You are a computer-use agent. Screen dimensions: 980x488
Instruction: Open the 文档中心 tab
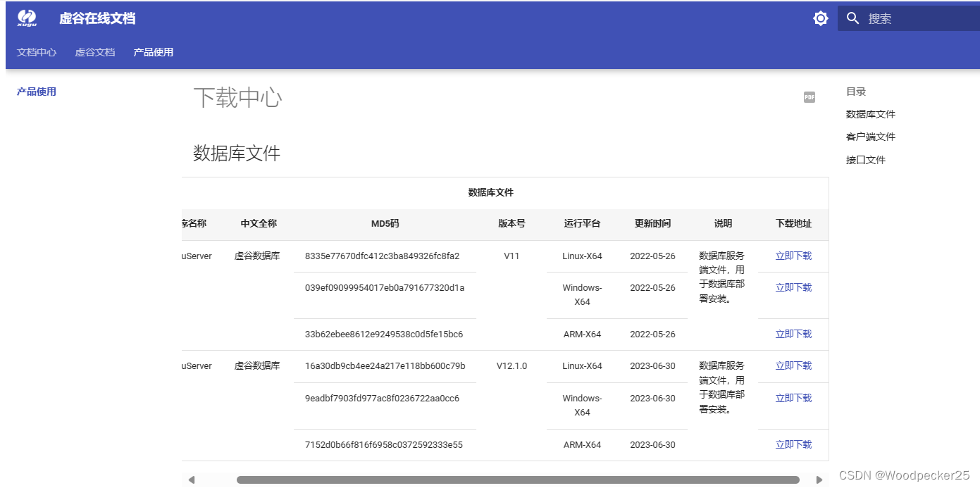pyautogui.click(x=37, y=52)
